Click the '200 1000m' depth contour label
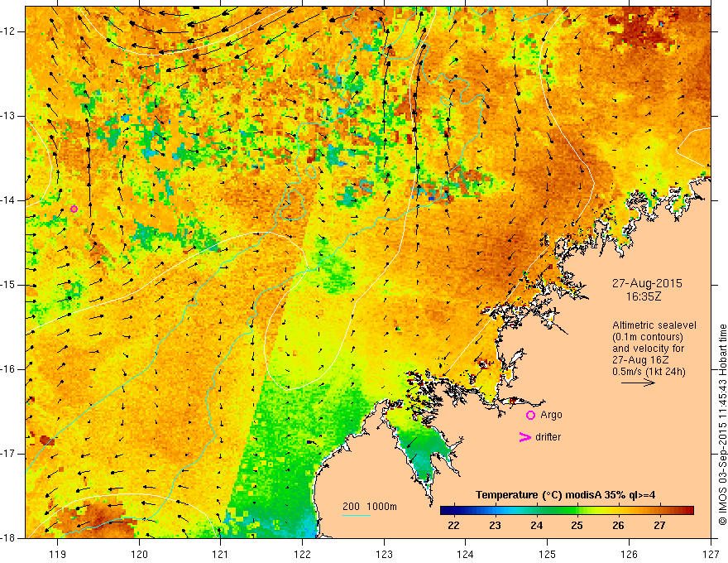The image size is (728, 563). click(x=370, y=507)
